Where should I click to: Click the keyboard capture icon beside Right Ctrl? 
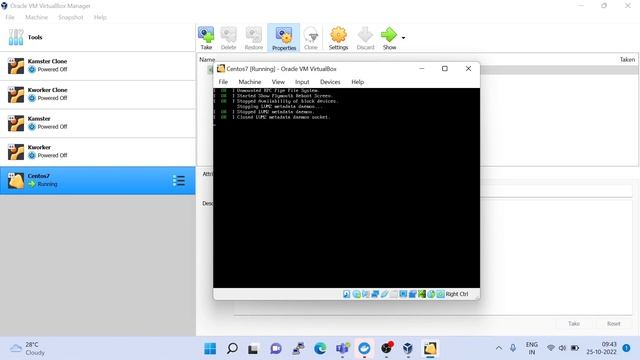click(440, 294)
